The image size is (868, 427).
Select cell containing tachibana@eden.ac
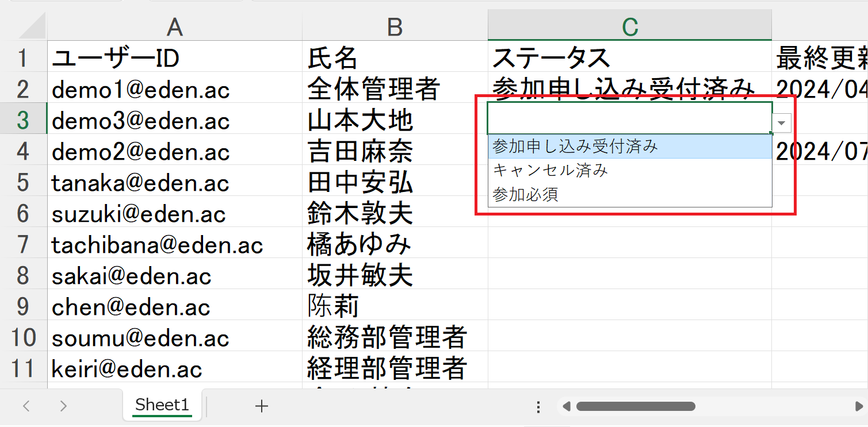[x=175, y=243]
